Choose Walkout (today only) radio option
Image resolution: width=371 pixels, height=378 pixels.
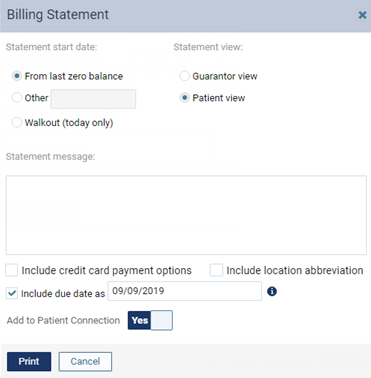coord(17,123)
